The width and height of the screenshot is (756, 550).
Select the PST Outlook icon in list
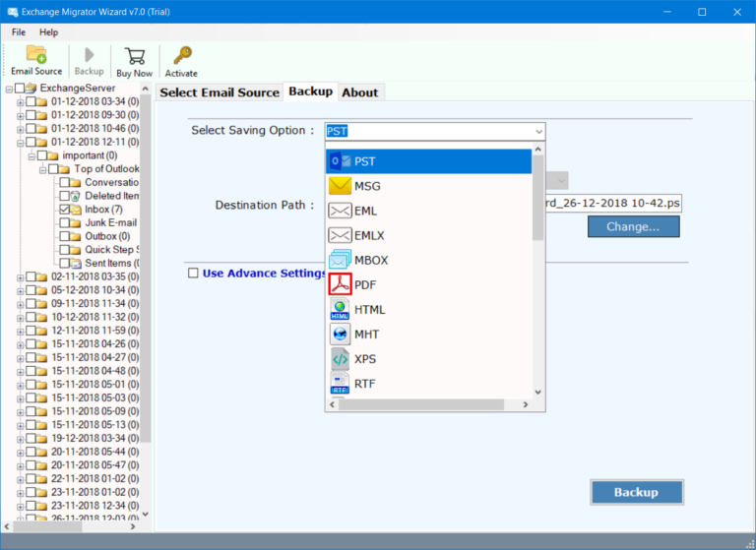[340, 161]
